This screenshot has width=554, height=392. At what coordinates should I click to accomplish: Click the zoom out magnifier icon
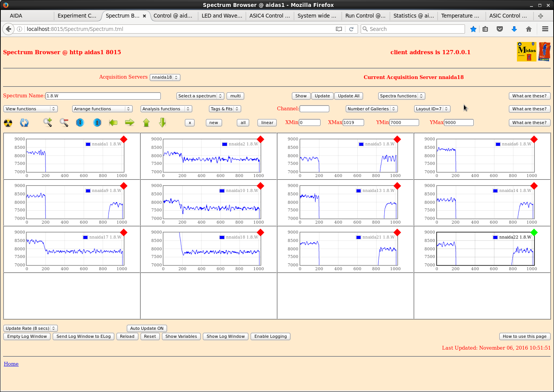click(64, 123)
